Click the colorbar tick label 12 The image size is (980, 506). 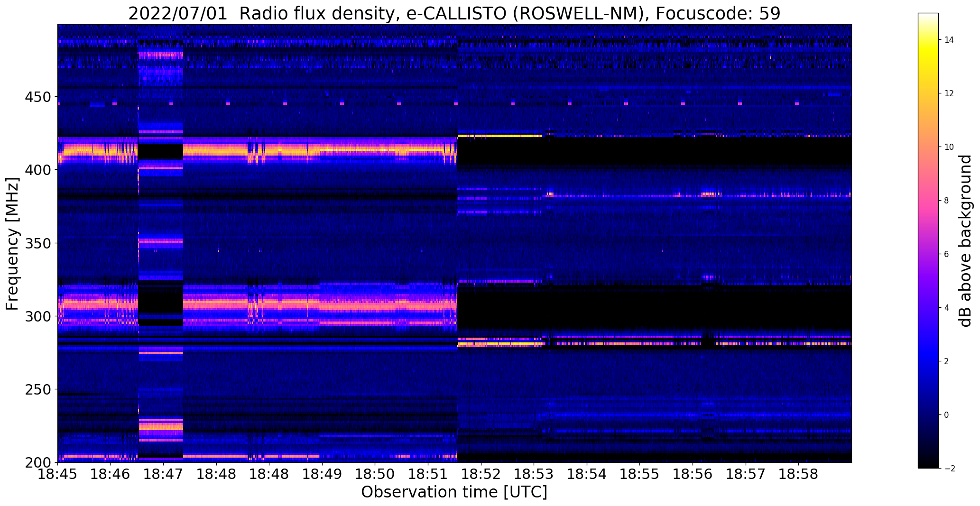(x=949, y=93)
